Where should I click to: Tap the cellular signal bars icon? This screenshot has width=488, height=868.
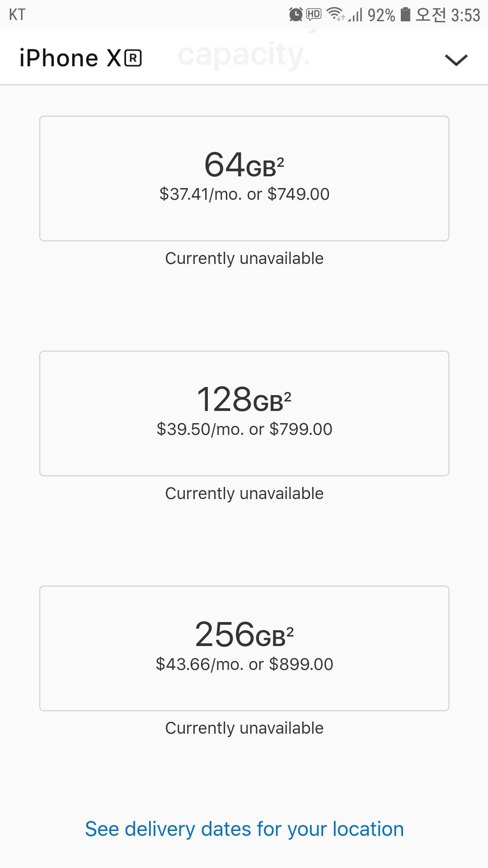click(356, 15)
